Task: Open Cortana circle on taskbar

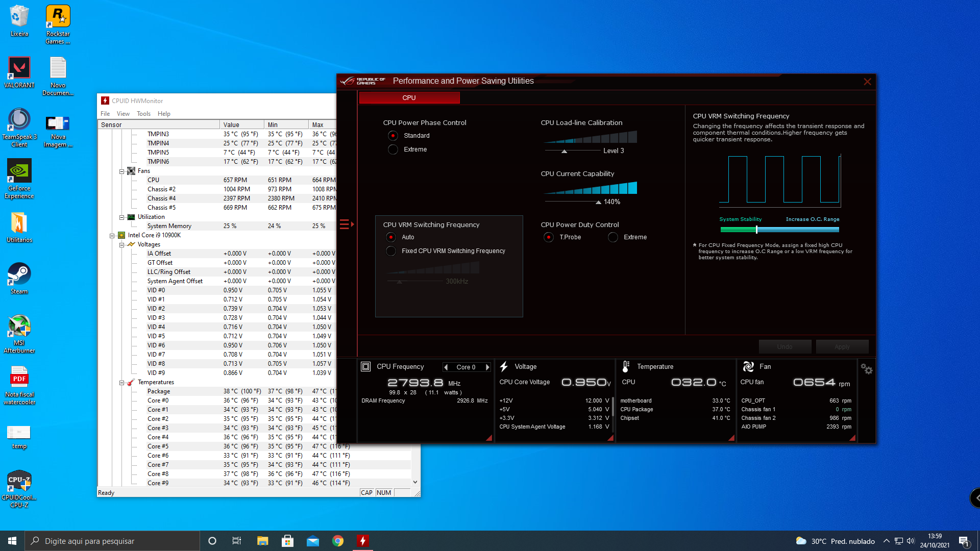Action: [x=212, y=541]
